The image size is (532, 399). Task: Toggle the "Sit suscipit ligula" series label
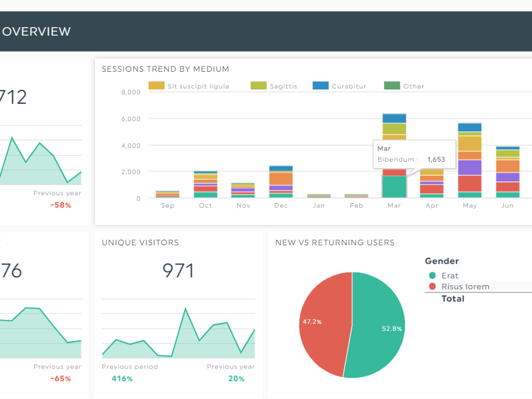pos(198,86)
